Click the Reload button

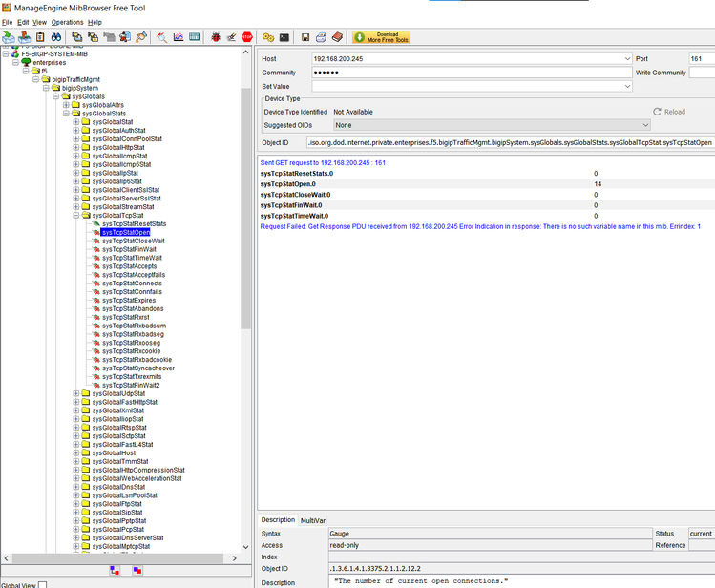tap(668, 112)
